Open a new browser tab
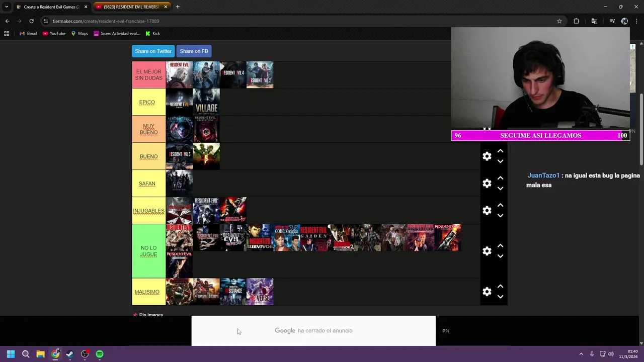This screenshot has width=644, height=362. point(178,7)
